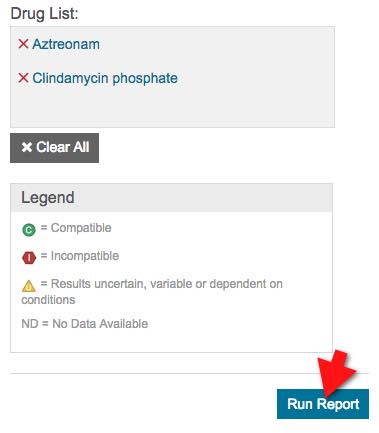Select the Compatible legend text
The image size is (379, 433).
click(x=81, y=228)
